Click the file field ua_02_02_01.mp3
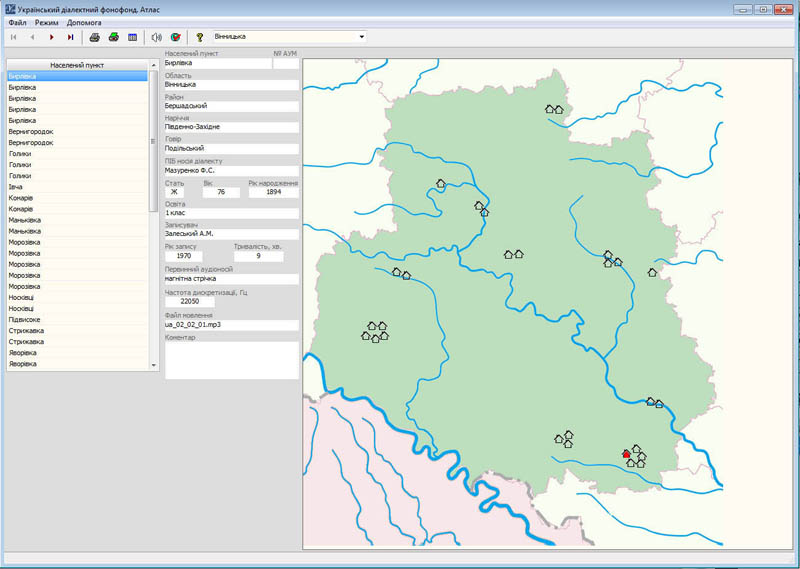800x569 pixels. pos(232,325)
